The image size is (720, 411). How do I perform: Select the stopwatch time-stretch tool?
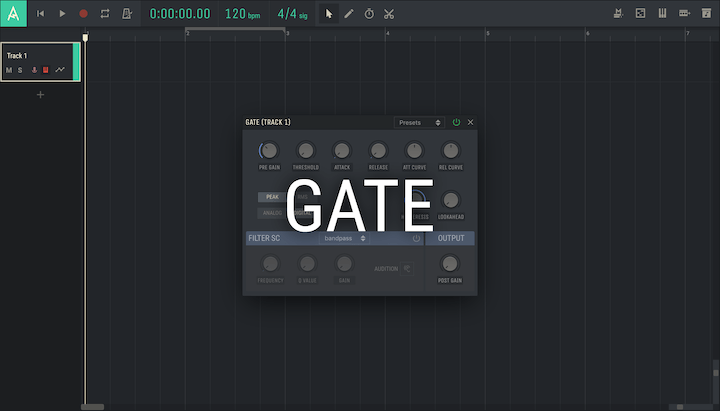click(x=369, y=14)
